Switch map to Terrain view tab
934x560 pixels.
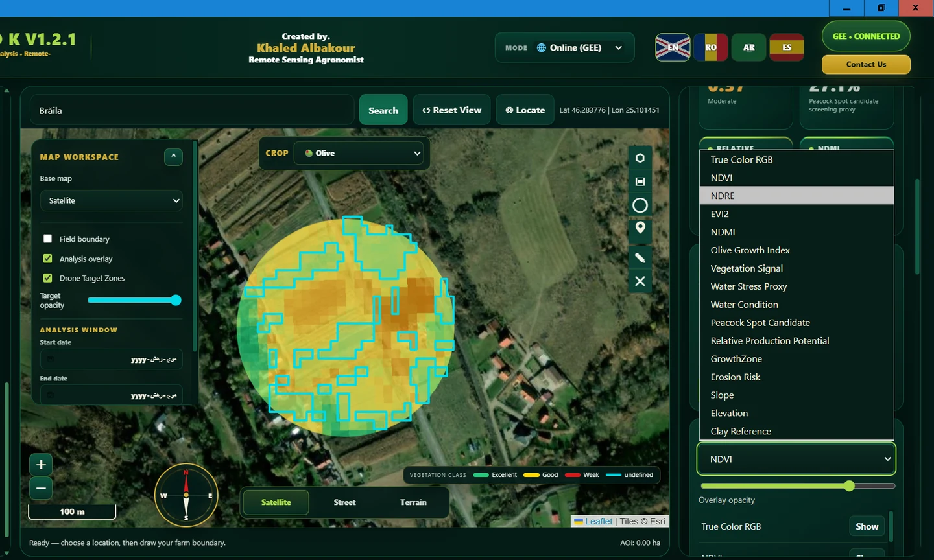[413, 502]
